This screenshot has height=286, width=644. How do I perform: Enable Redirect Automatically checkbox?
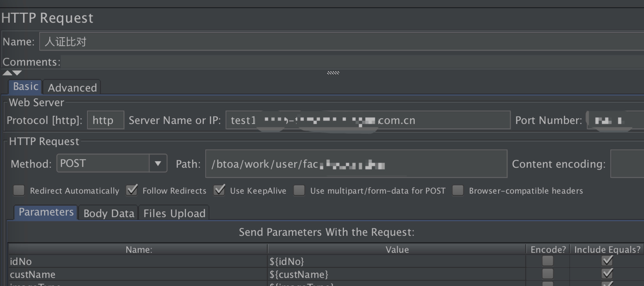click(19, 191)
